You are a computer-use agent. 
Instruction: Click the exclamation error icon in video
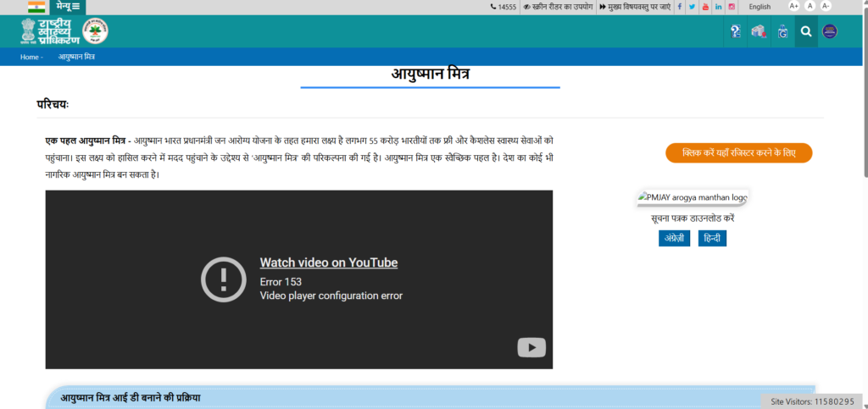[223, 279]
